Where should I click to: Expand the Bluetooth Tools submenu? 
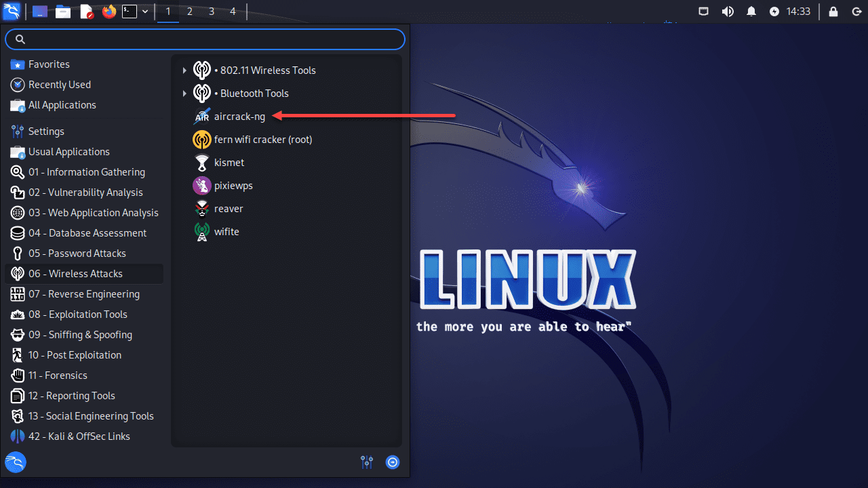click(x=184, y=94)
